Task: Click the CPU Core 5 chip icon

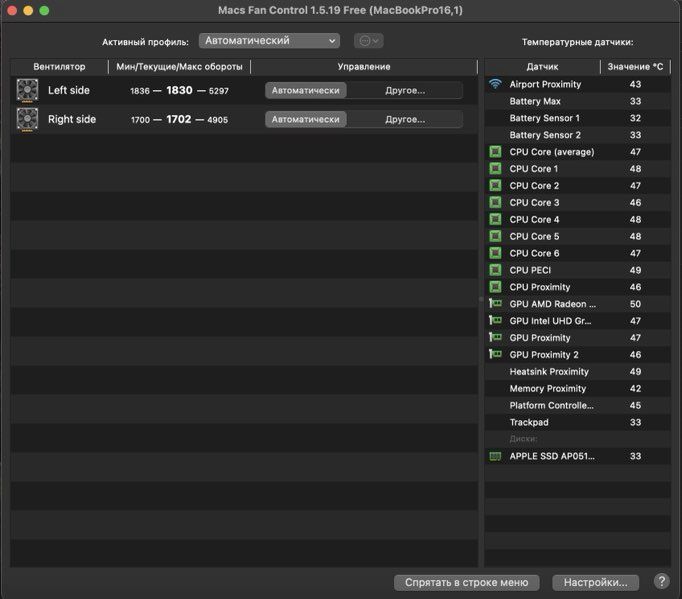Action: pos(495,236)
